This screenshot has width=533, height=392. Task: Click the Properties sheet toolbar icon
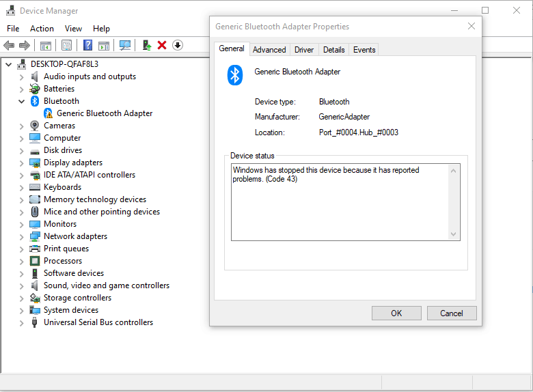[x=67, y=45]
